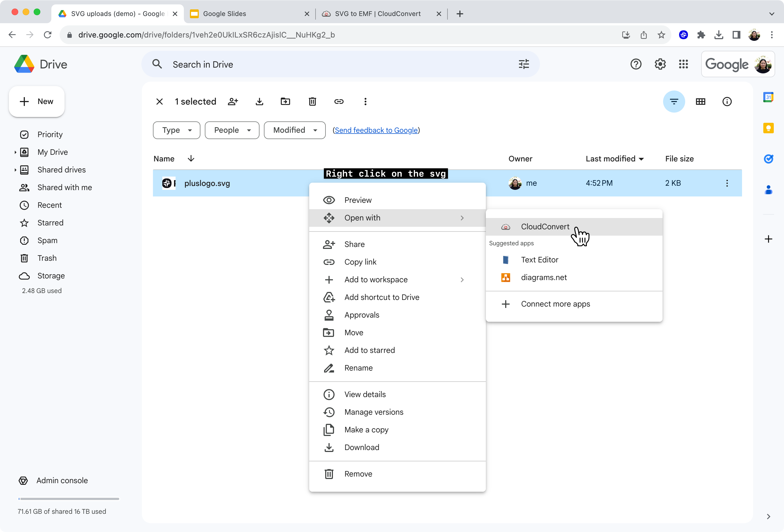Click the get link toolbar icon
This screenshot has height=532, width=784.
click(x=339, y=102)
